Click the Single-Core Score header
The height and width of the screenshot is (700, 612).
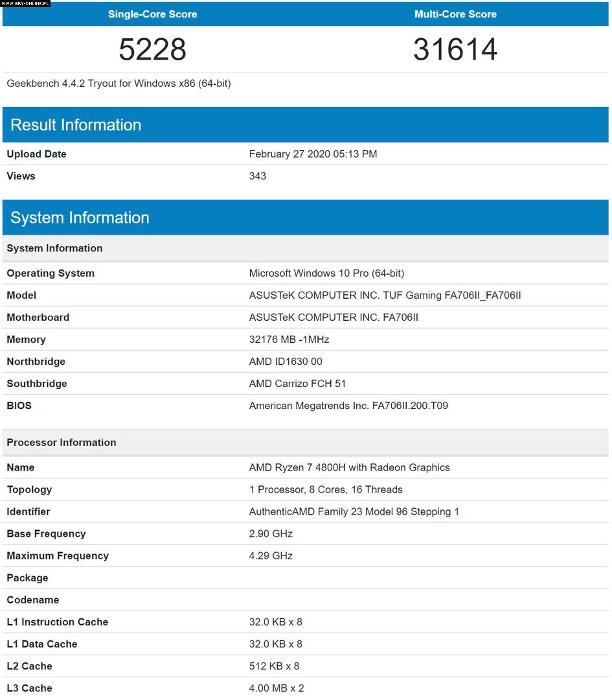(x=152, y=14)
